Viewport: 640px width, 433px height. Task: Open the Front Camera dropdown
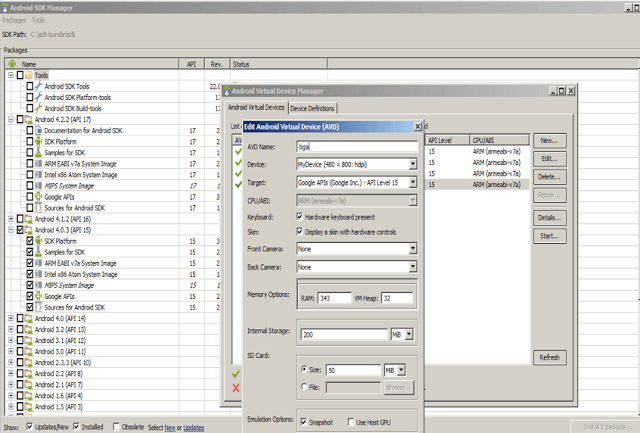413,249
